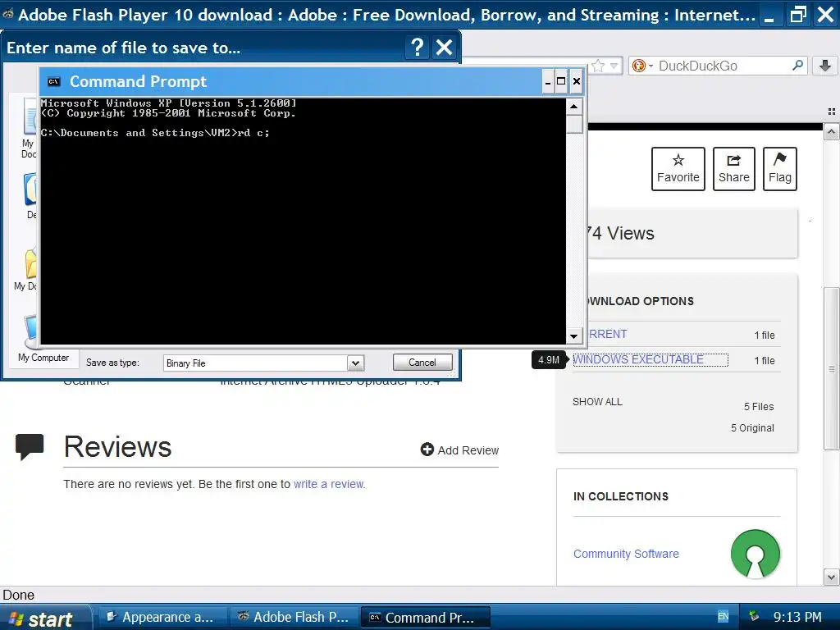Select My Computer in save dialog sidebar
Screen dimensions: 840x630
click(43, 339)
